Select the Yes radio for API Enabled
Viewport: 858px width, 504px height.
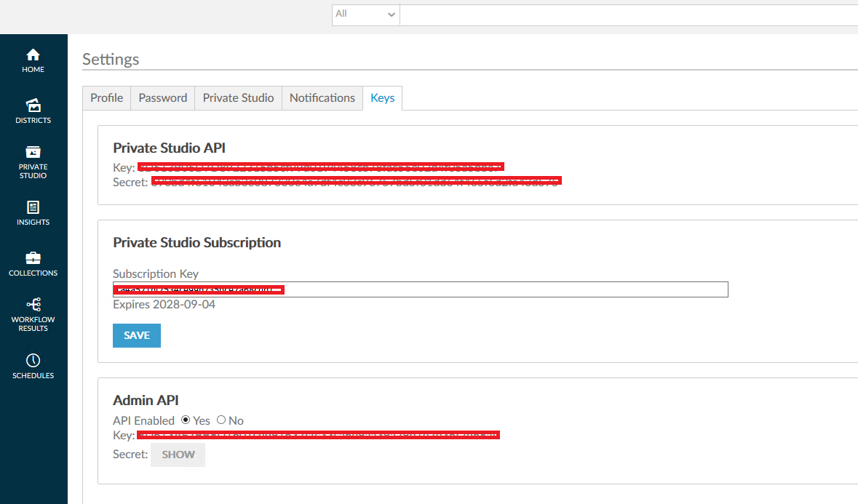(x=186, y=420)
